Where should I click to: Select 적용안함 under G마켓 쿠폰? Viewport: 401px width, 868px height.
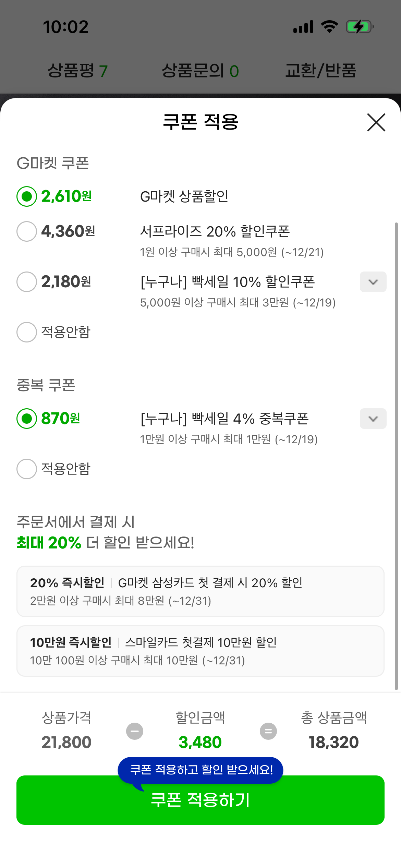pos(27,332)
